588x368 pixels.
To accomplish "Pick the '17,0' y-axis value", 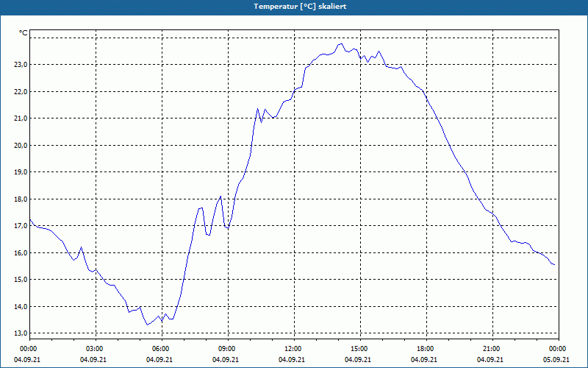I will (21, 226).
